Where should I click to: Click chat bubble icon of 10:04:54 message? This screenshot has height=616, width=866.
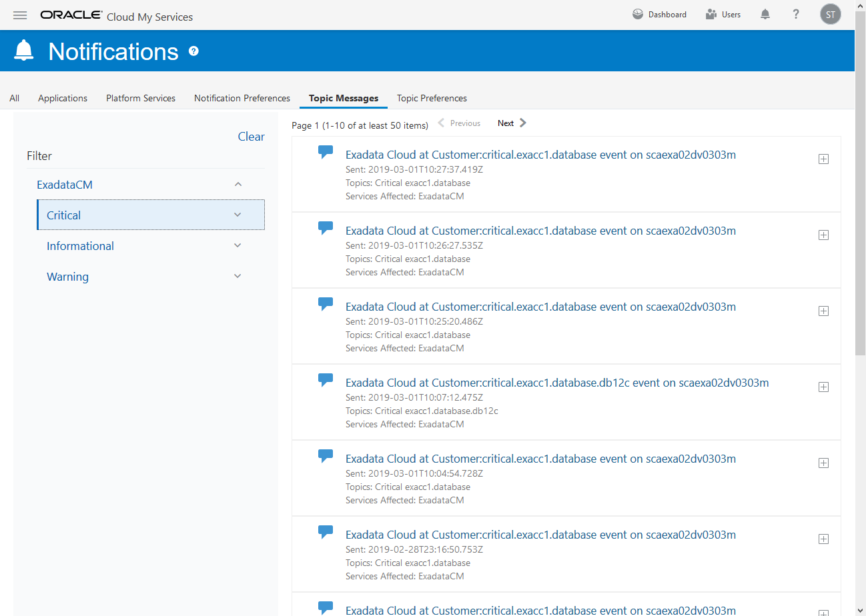[x=326, y=457]
